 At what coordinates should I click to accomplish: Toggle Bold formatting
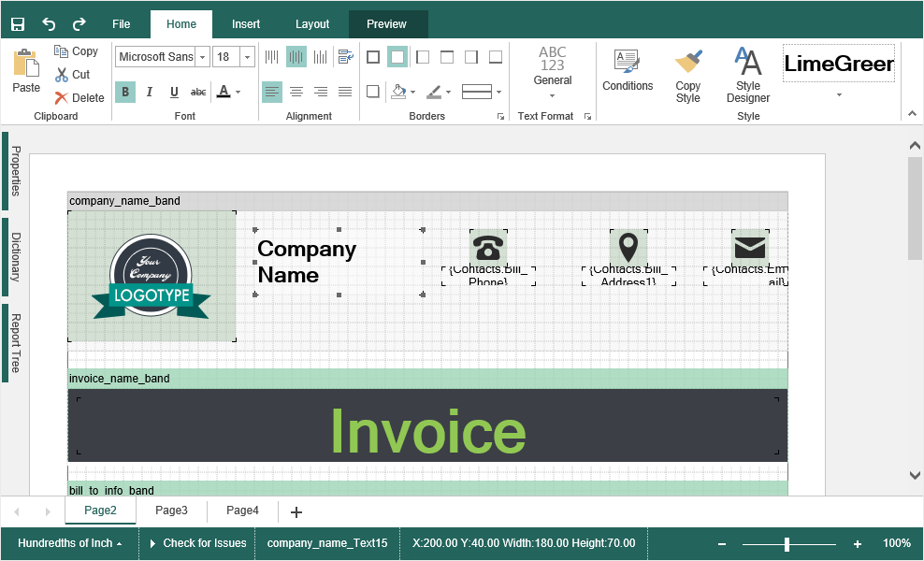click(x=125, y=92)
